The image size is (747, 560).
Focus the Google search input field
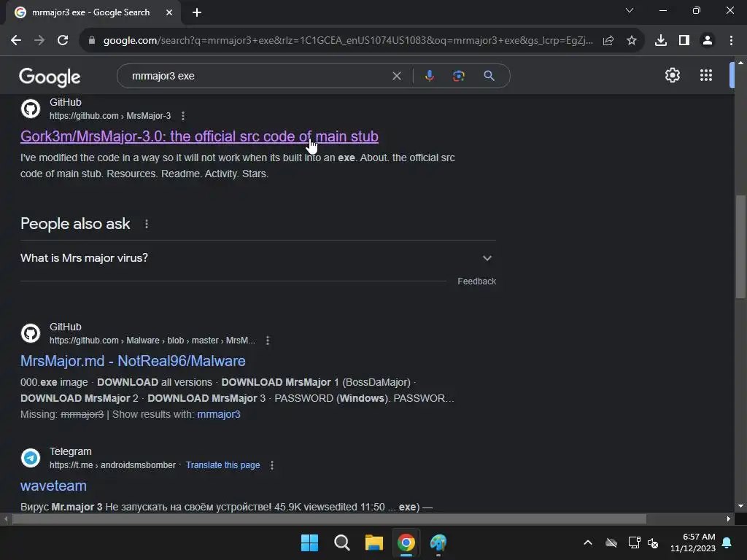click(x=258, y=76)
